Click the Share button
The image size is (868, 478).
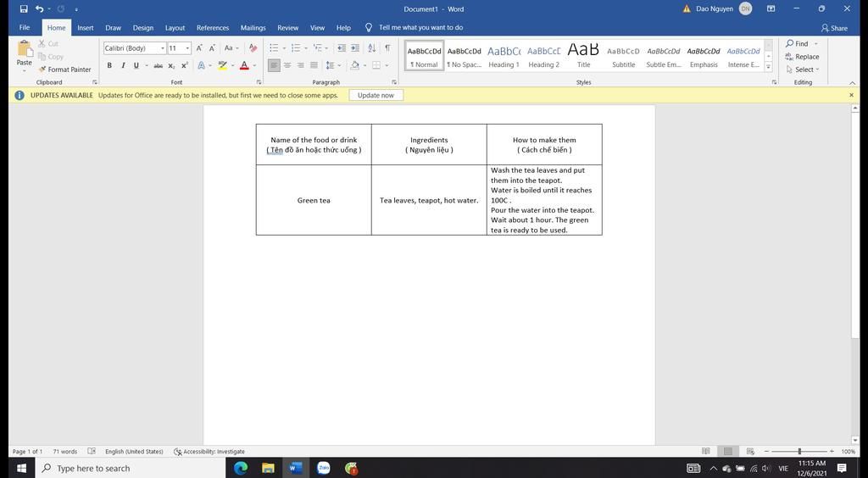click(834, 28)
